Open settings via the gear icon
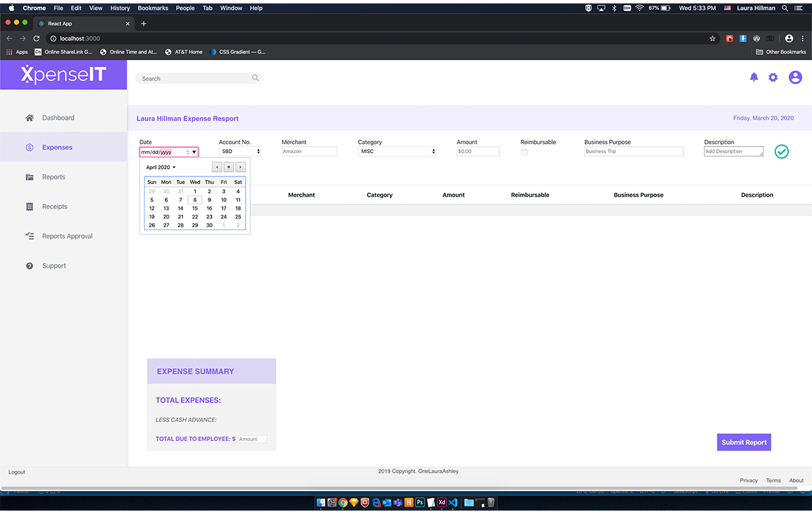Viewport: 812px width, 514px height. click(773, 78)
